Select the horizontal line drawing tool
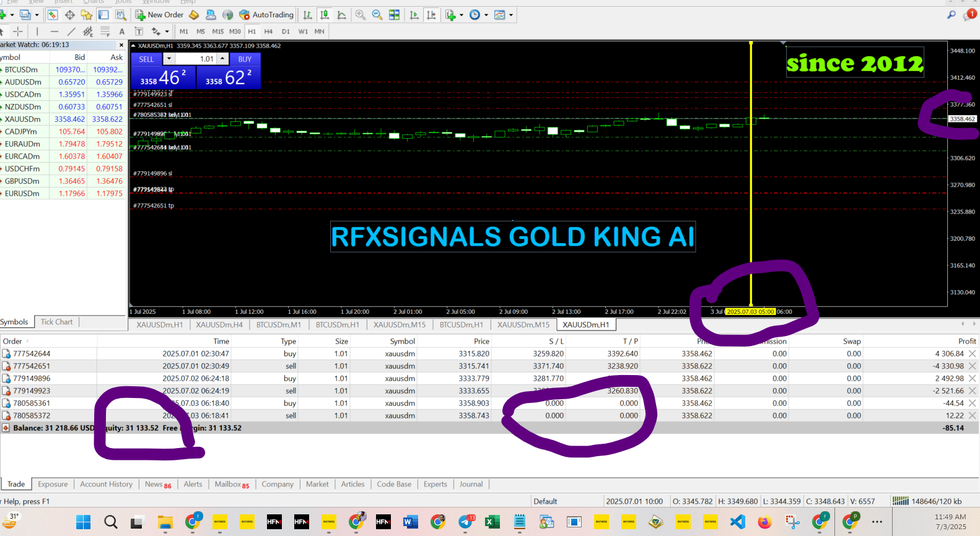This screenshot has width=980, height=536. [55, 32]
